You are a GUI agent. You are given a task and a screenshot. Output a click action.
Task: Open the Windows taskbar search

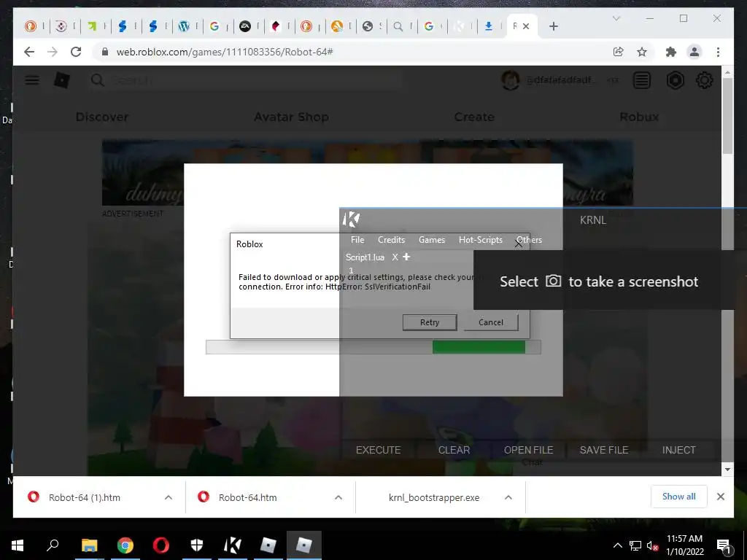coord(53,545)
